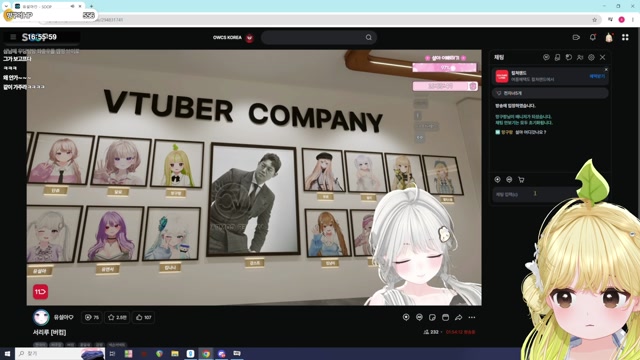Toggle the favorite star 2.5만 button
Viewport: 640px width, 360px height.
click(117, 317)
